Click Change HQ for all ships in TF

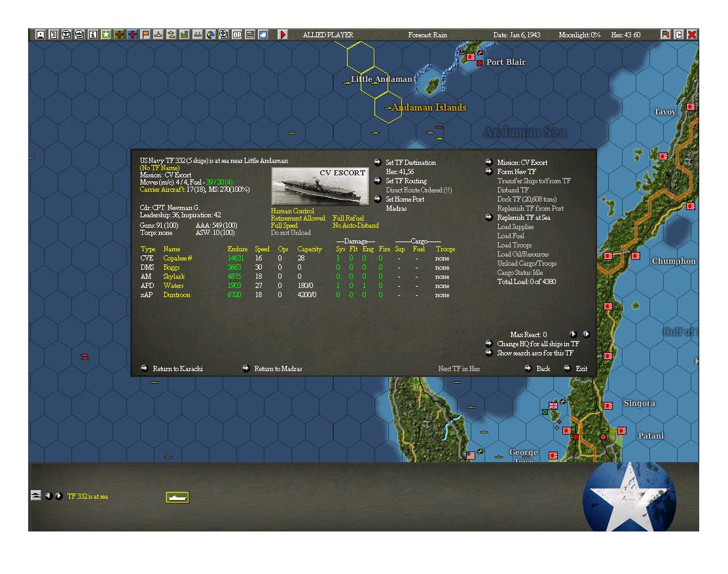coord(538,344)
